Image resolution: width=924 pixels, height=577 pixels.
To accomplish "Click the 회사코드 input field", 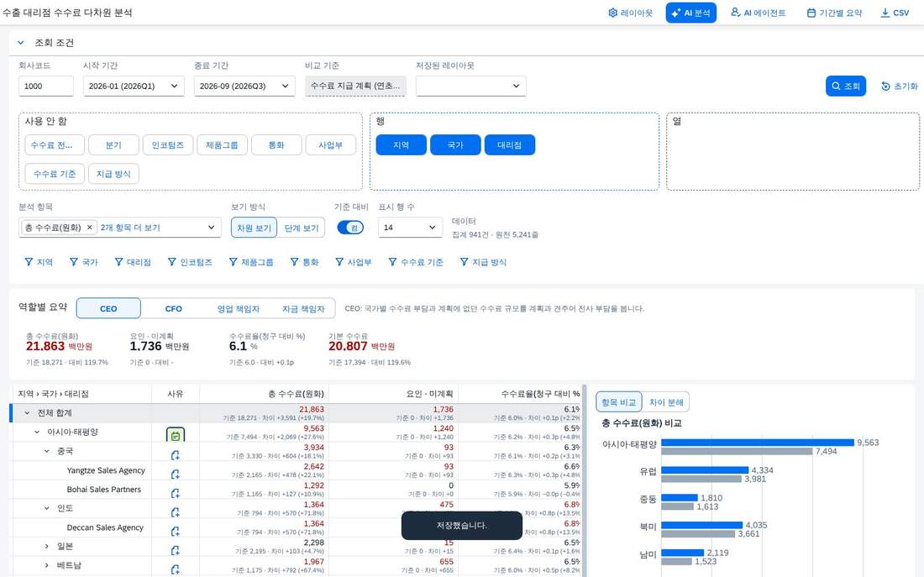I will click(46, 86).
